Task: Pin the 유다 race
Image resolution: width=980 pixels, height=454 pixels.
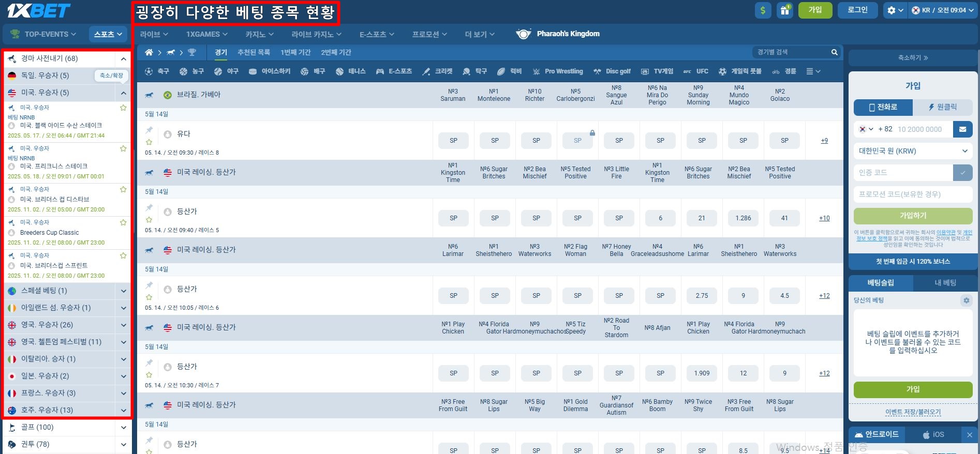Action: (x=149, y=130)
